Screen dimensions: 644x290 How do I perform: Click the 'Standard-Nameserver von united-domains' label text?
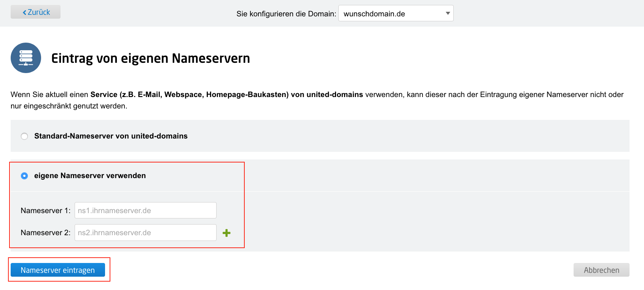(111, 136)
